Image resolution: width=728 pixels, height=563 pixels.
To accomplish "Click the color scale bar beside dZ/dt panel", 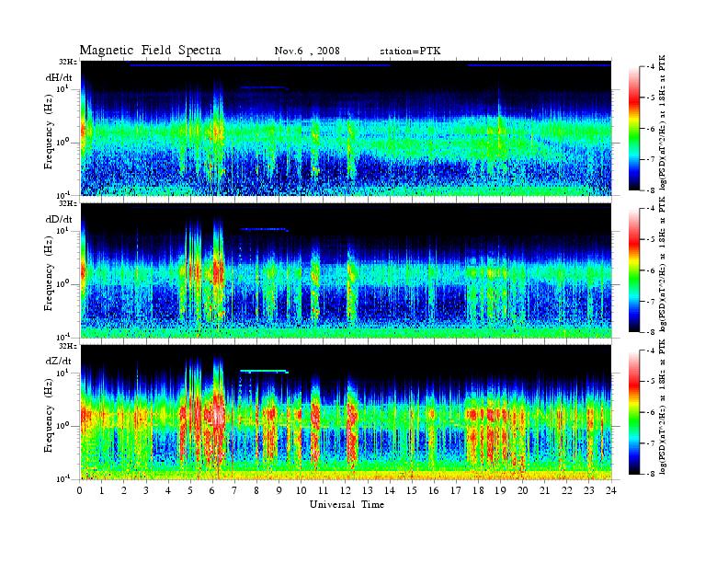I will 634,412.
